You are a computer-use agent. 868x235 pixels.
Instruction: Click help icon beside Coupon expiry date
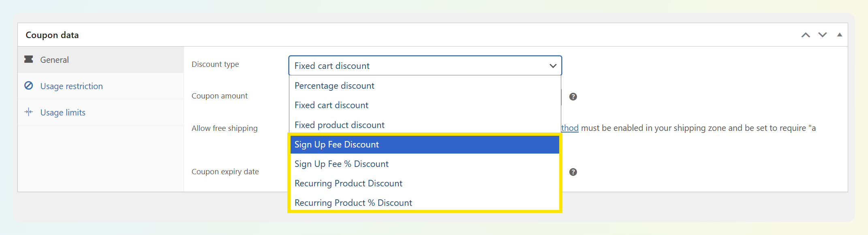point(573,172)
